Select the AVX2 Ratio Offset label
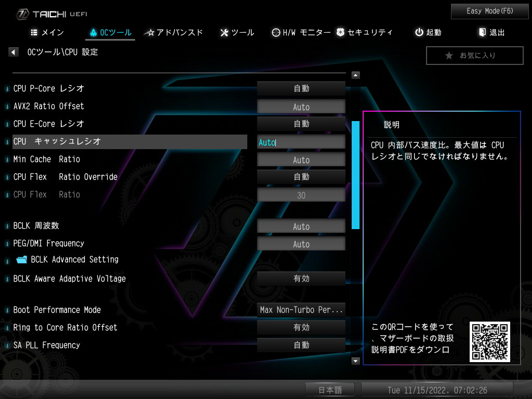 (48, 106)
